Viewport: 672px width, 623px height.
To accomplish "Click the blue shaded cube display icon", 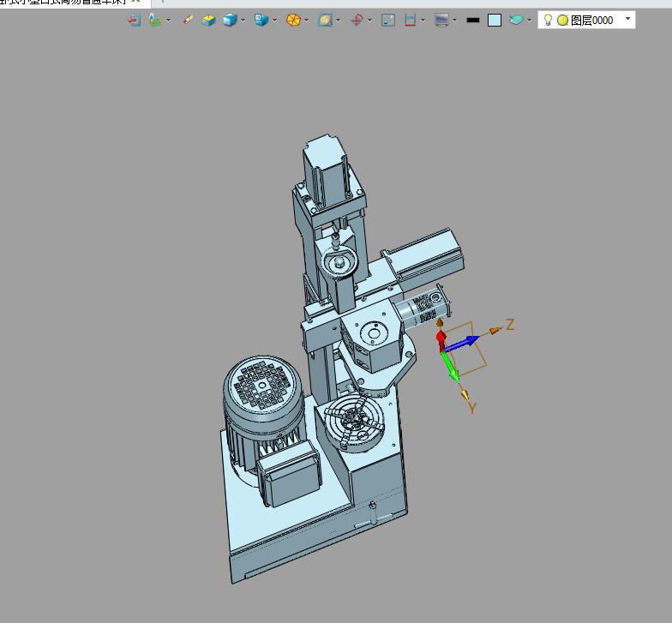I will pos(230,21).
